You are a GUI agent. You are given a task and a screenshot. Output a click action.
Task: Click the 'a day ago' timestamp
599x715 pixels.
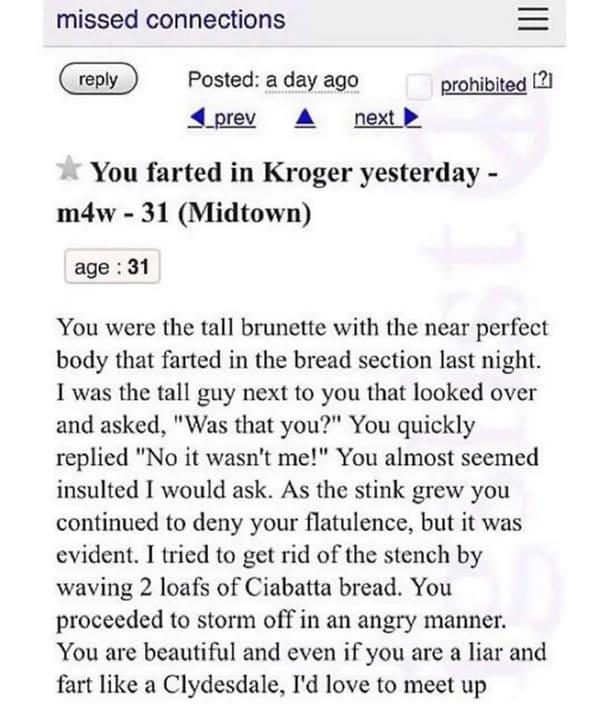[312, 81]
